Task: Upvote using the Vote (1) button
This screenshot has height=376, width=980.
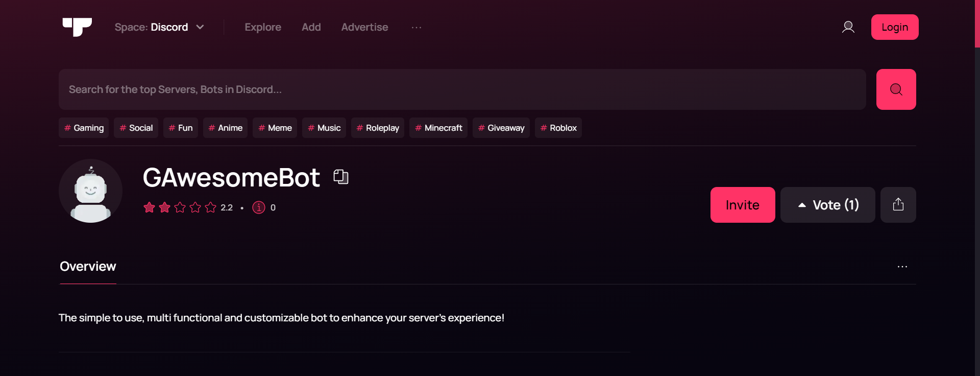Action: pyautogui.click(x=827, y=205)
